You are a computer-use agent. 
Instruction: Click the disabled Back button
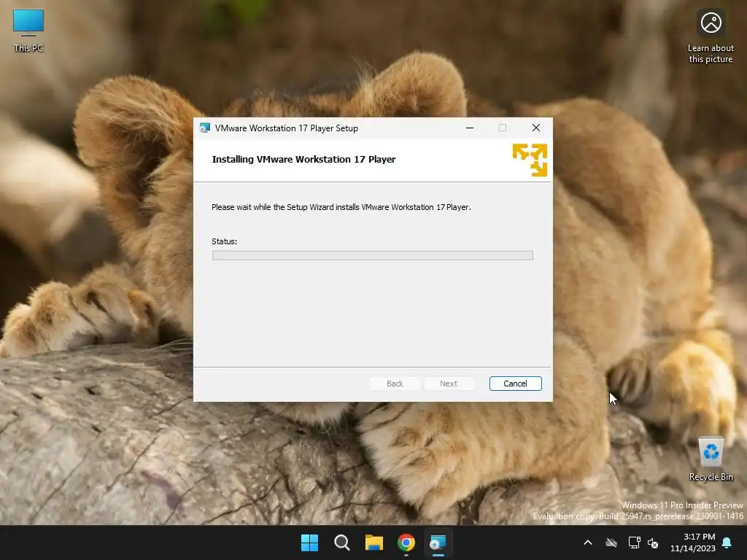coord(395,384)
